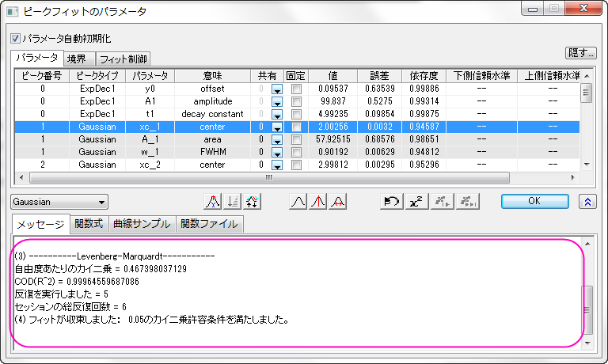Viewport: 608px width, 364px height.
Task: Click the one-iteration fit icon
Action: [442, 202]
